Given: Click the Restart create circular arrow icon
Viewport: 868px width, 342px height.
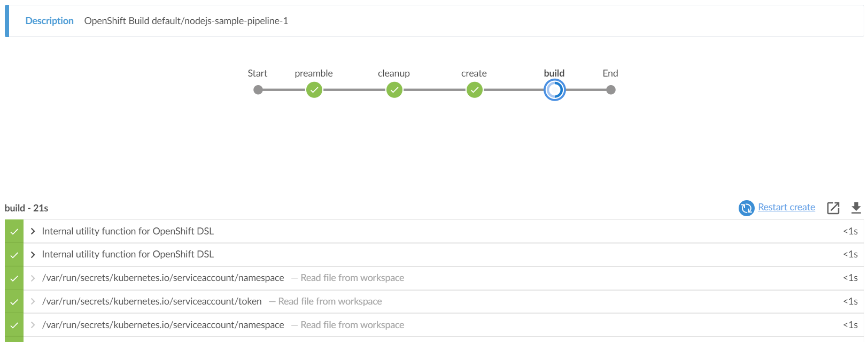Looking at the screenshot, I should point(746,208).
